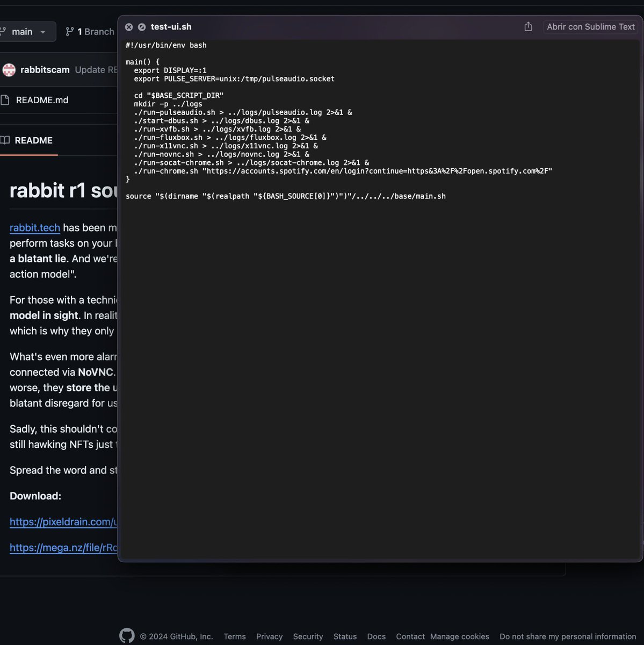This screenshot has width=644, height=645.
Task: Click the ./run-x11vnc.sh line
Action: point(226,146)
